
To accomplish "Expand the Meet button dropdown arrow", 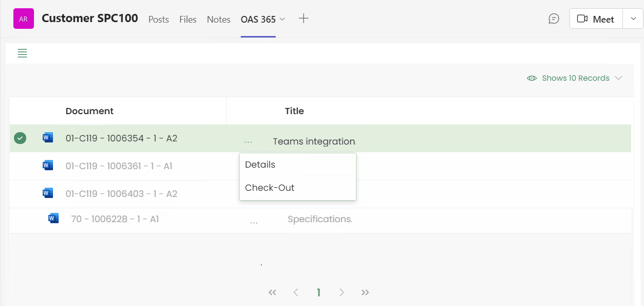I will coord(633,19).
